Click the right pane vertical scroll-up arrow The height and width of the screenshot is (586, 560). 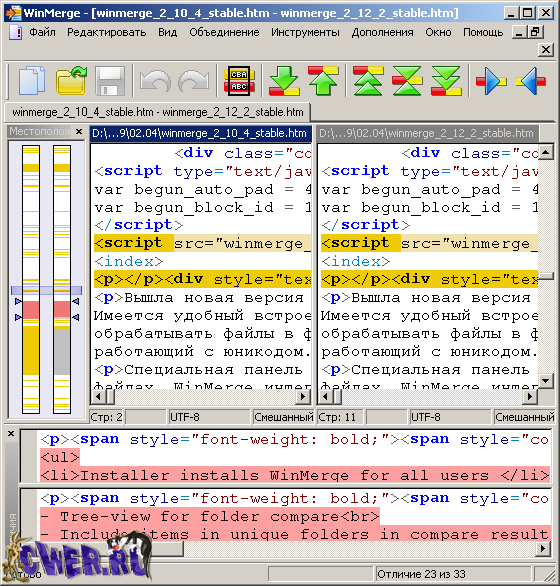pyautogui.click(x=546, y=152)
